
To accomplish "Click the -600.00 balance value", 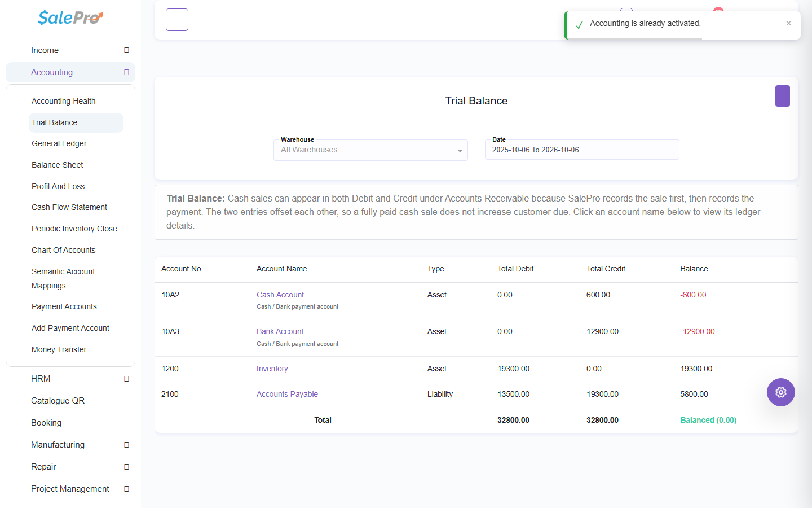I will pyautogui.click(x=694, y=295).
